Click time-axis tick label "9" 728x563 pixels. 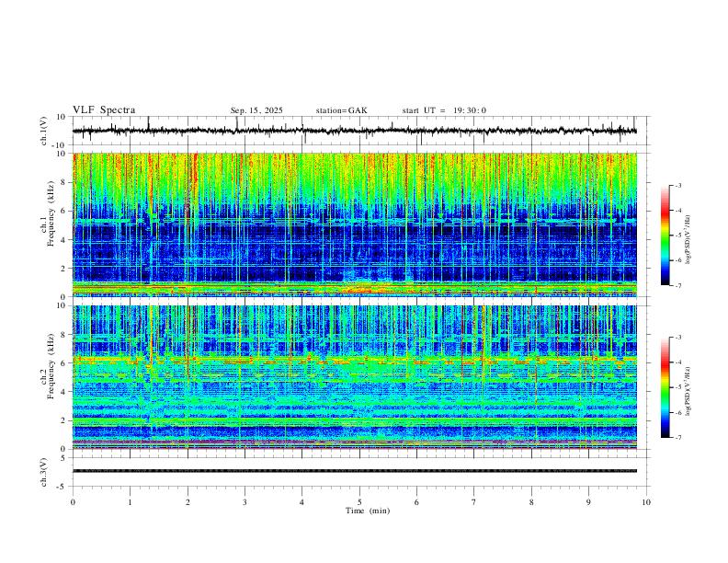(x=588, y=502)
